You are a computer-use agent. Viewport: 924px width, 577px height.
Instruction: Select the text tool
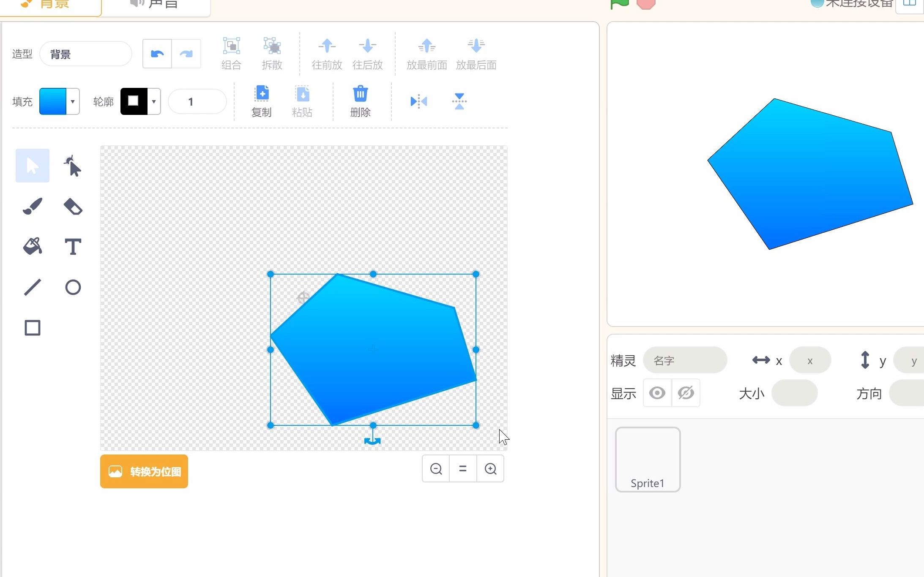[73, 246]
